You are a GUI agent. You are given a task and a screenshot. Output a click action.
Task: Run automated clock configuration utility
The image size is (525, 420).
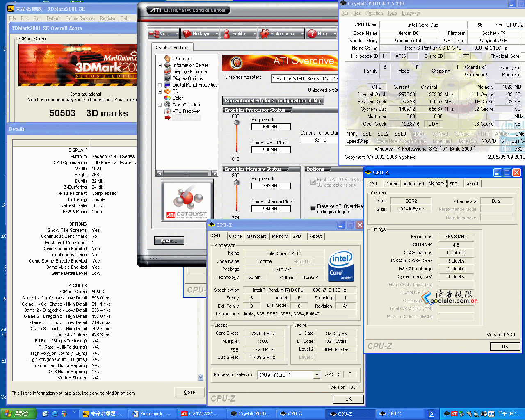273,100
